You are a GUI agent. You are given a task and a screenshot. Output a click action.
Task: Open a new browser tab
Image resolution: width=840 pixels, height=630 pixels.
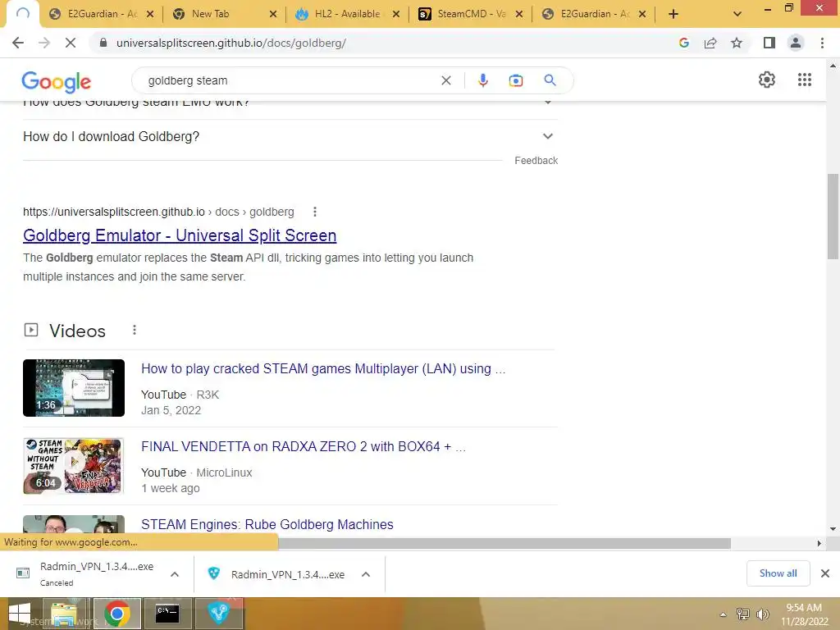pos(673,14)
